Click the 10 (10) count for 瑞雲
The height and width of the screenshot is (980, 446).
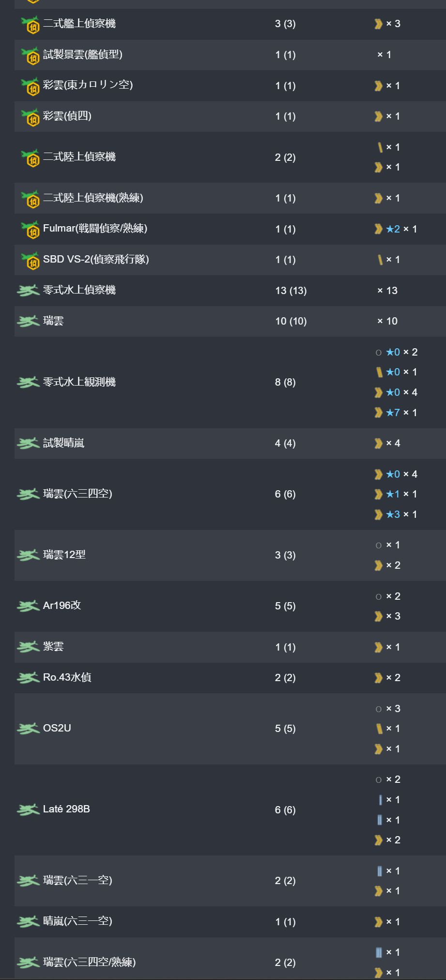[x=291, y=321]
